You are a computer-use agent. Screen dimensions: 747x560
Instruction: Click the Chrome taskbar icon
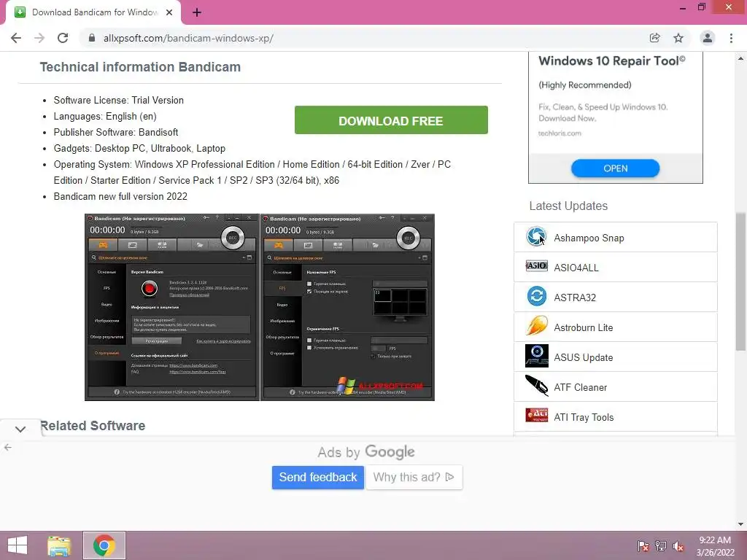click(104, 545)
